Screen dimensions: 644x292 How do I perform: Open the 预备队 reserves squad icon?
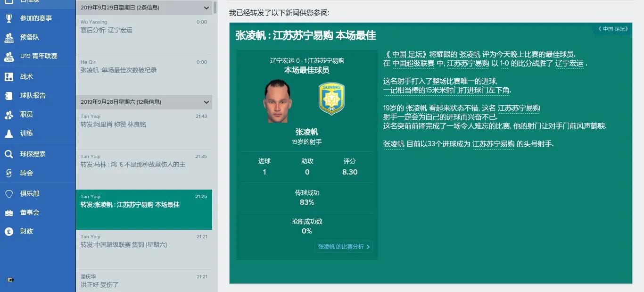(8, 37)
